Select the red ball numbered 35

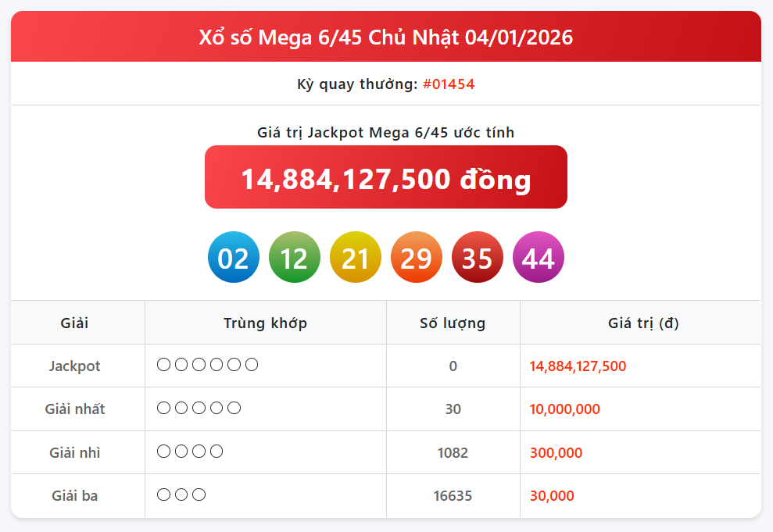477,257
